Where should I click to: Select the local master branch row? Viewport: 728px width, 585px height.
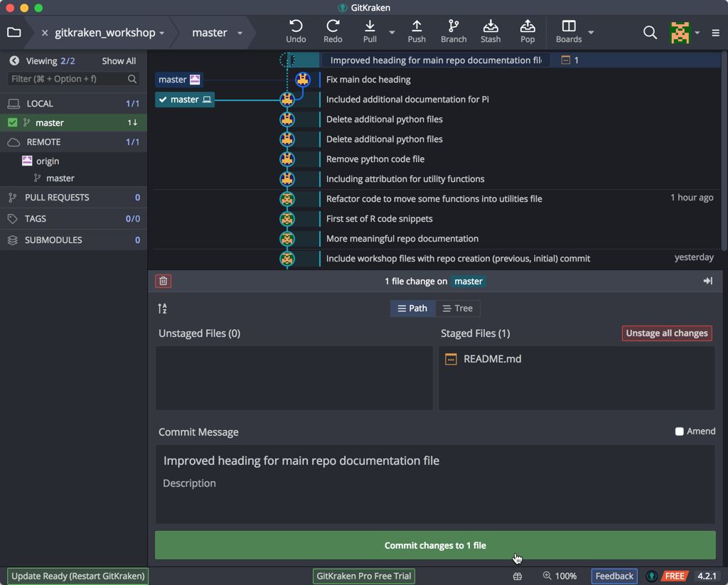73,122
